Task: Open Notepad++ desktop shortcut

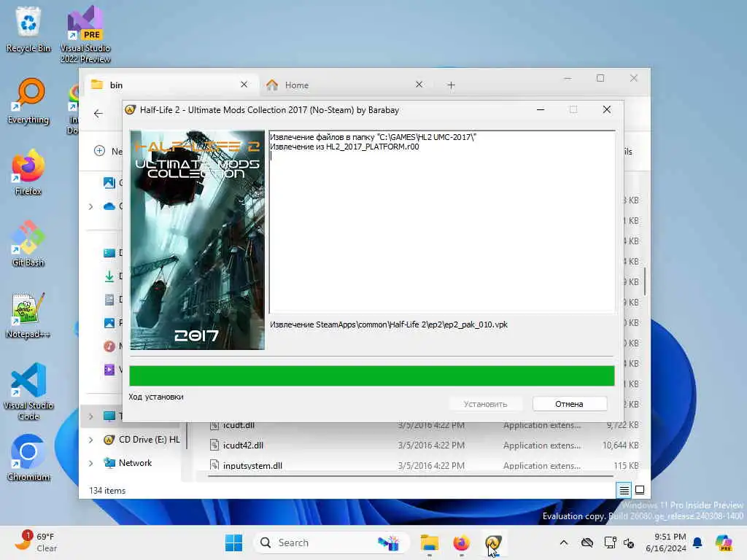Action: click(28, 315)
